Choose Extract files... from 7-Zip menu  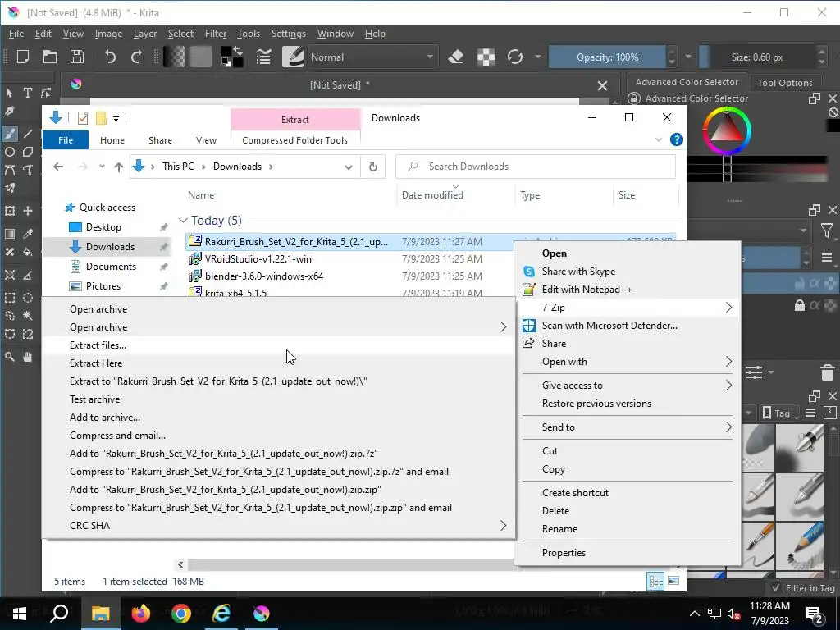coord(278,345)
